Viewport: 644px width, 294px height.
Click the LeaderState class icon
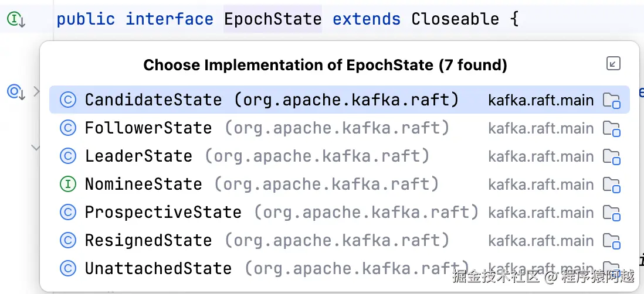[x=68, y=156]
